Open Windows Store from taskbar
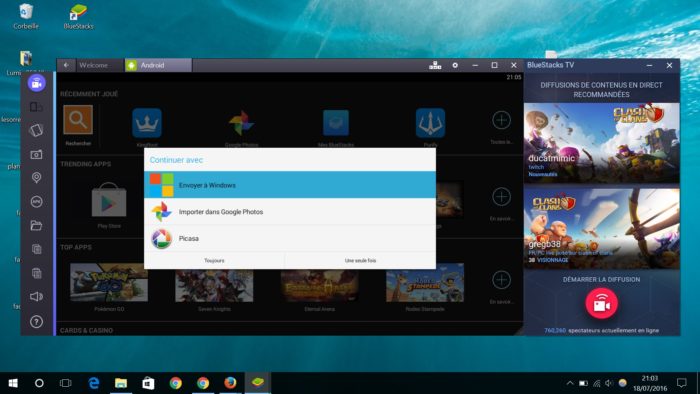700x394 pixels. click(x=148, y=383)
